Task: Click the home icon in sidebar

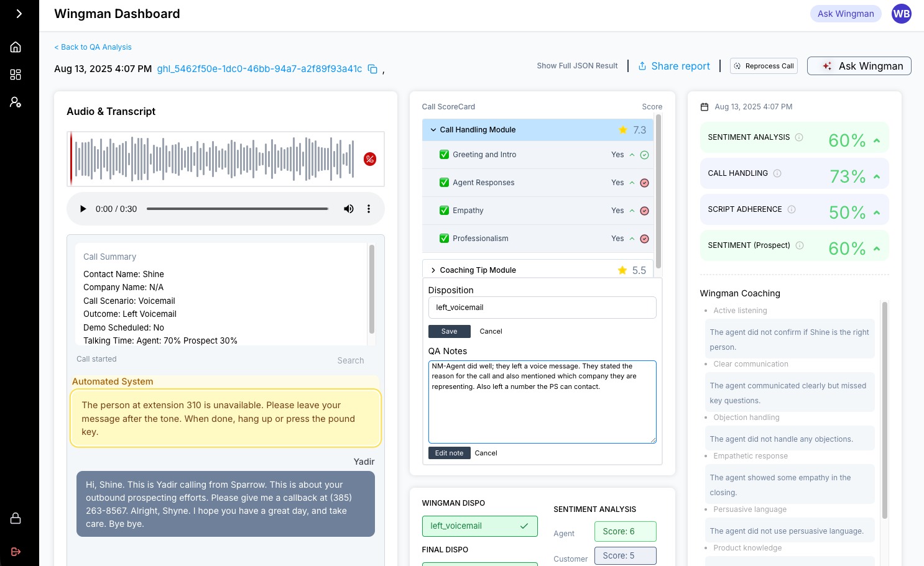Action: [x=16, y=47]
